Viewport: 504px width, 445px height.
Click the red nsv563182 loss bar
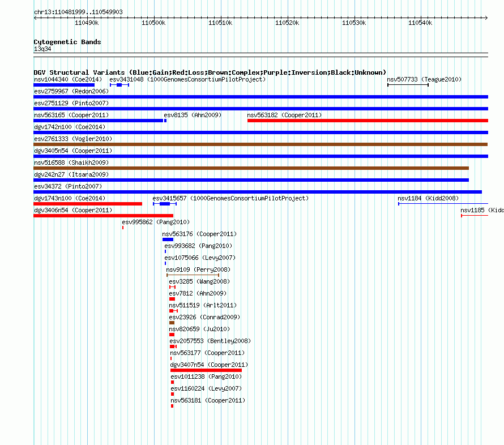click(x=368, y=121)
